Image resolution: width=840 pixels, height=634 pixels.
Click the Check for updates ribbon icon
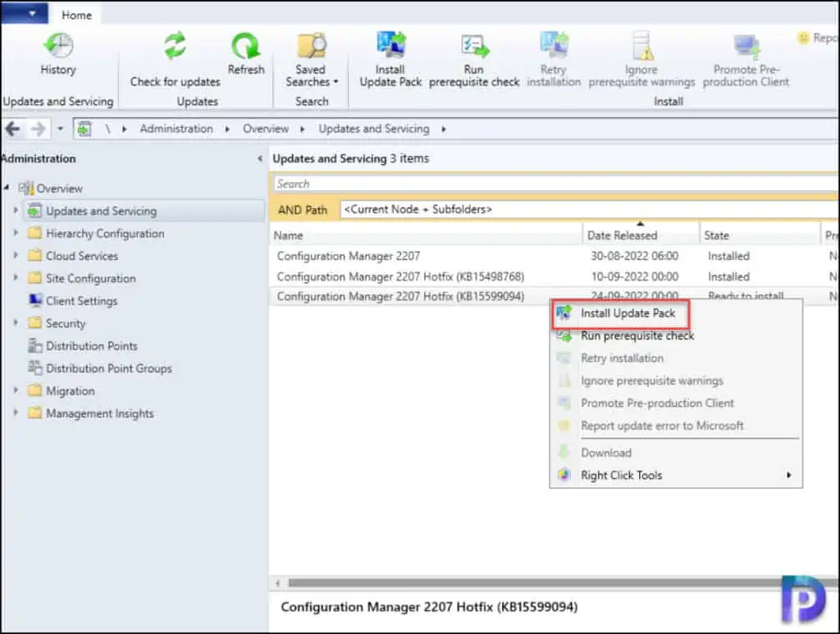pos(176,46)
